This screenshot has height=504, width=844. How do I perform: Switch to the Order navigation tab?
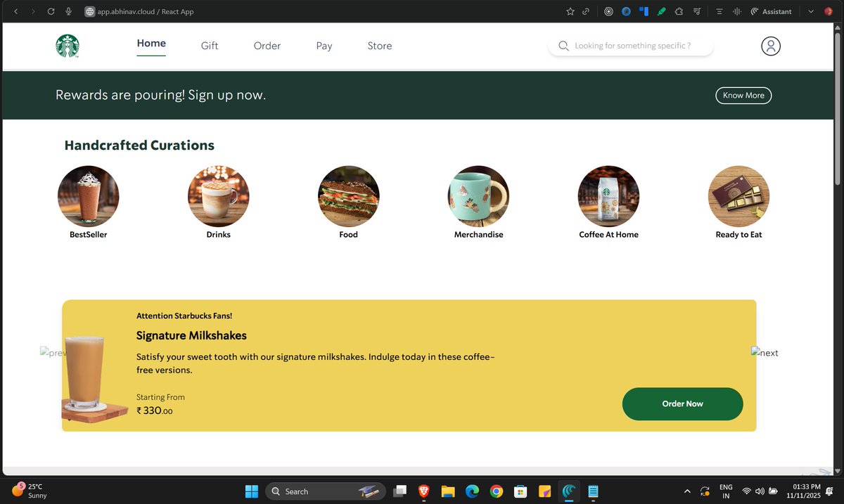point(267,46)
